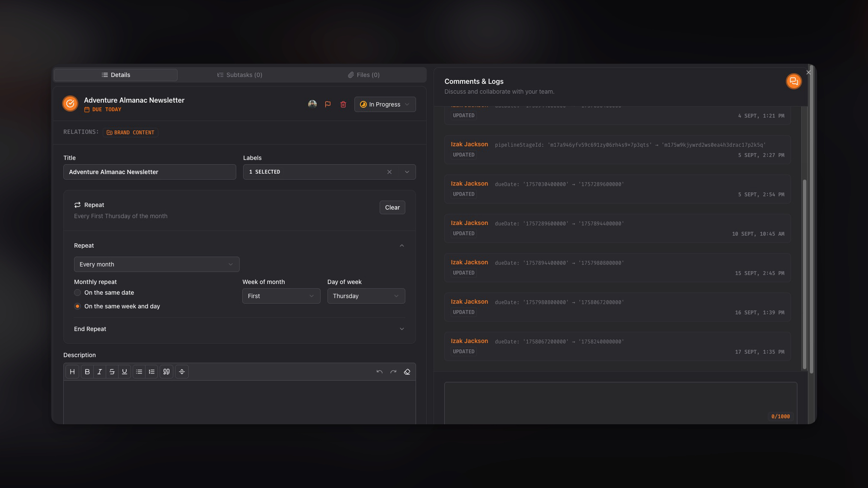Image resolution: width=868 pixels, height=488 pixels.
Task: Select 'On the same date' radio option
Action: pyautogui.click(x=77, y=293)
